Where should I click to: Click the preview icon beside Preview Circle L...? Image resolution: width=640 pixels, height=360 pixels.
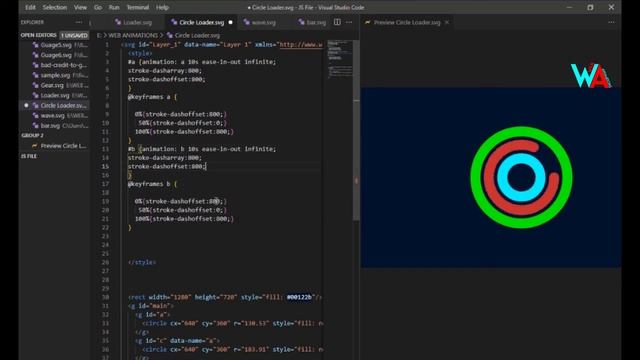click(35, 146)
